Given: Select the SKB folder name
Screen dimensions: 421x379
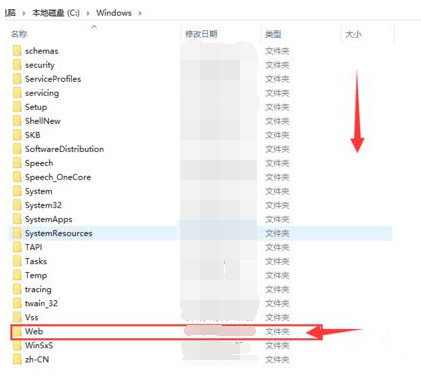Looking at the screenshot, I should point(33,135).
